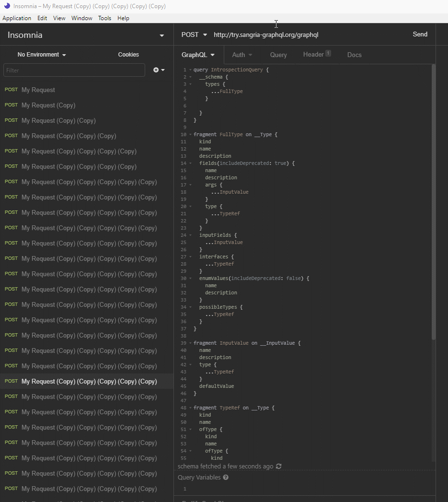Open the Tools menu
448x502 pixels.
(104, 18)
